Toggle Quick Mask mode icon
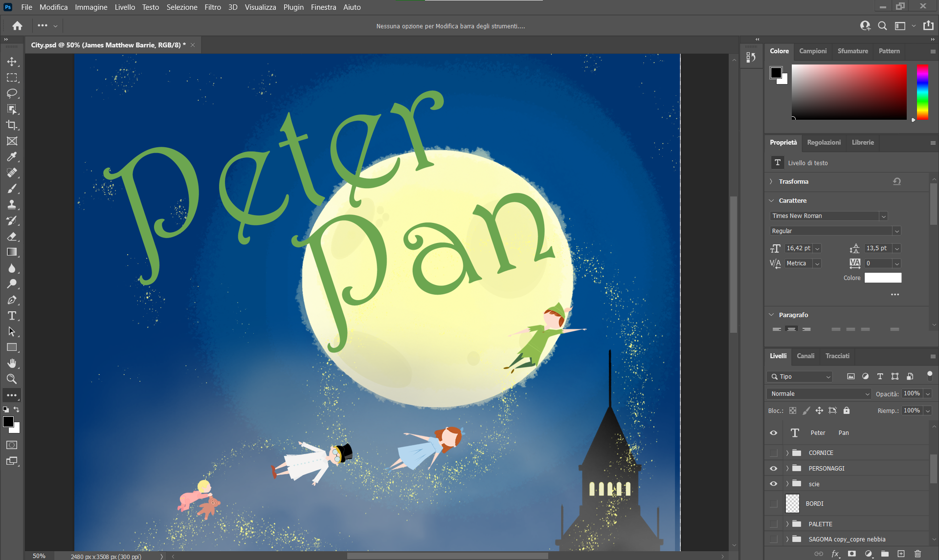 pos(12,445)
